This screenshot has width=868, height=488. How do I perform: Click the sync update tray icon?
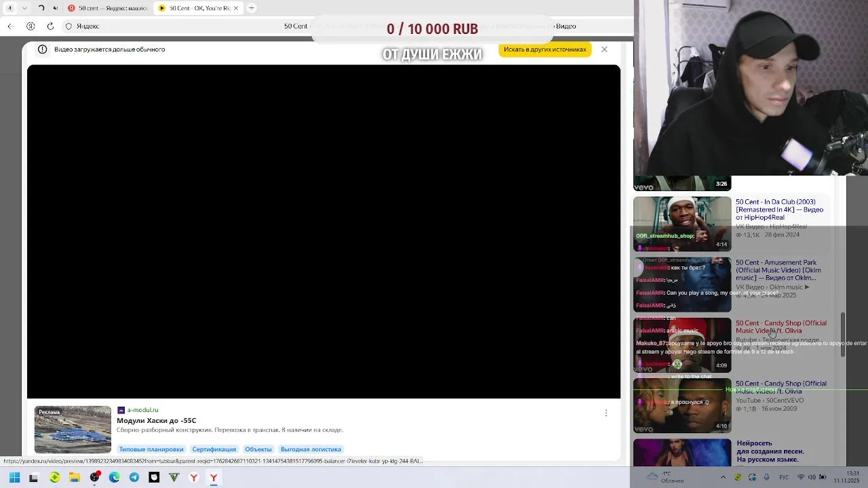pyautogui.click(x=753, y=477)
